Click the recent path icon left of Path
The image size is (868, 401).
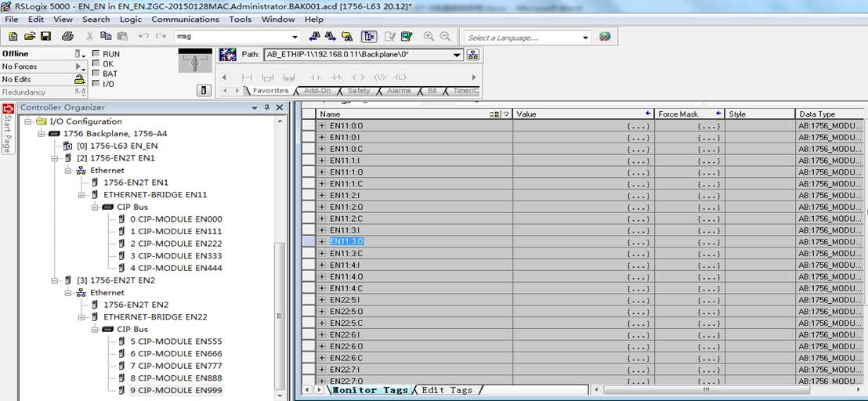227,55
